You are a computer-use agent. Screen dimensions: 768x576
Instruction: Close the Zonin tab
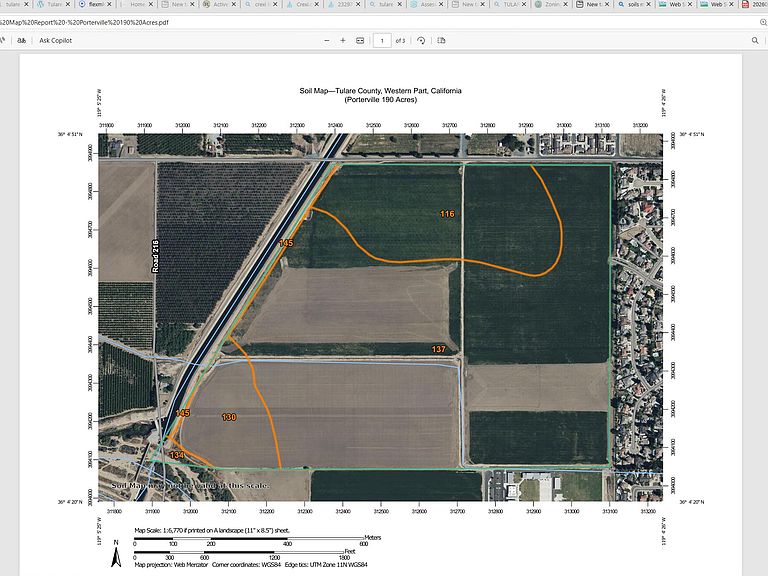point(566,4)
